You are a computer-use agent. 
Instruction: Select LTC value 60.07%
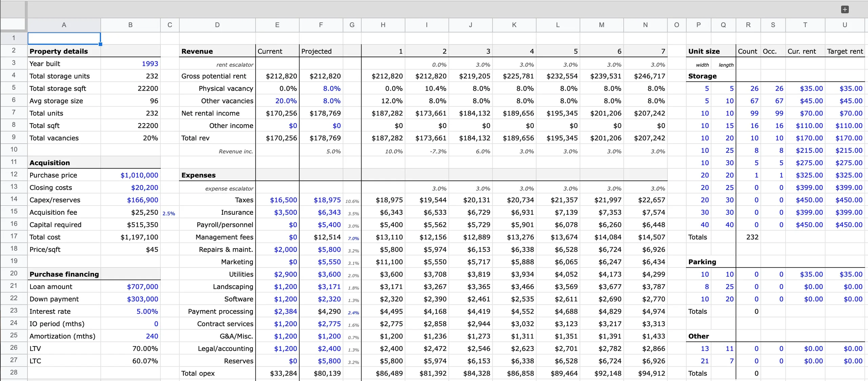point(145,361)
